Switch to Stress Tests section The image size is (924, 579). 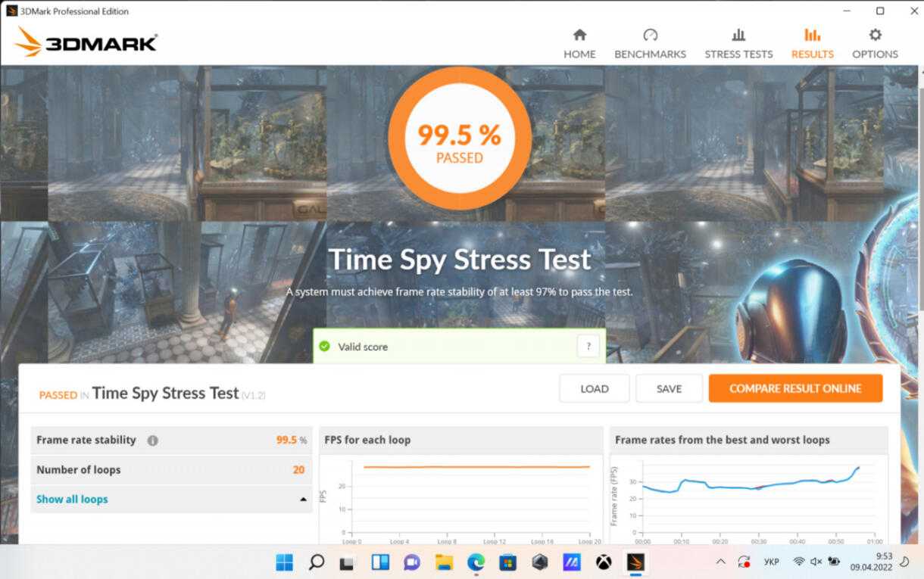point(738,44)
